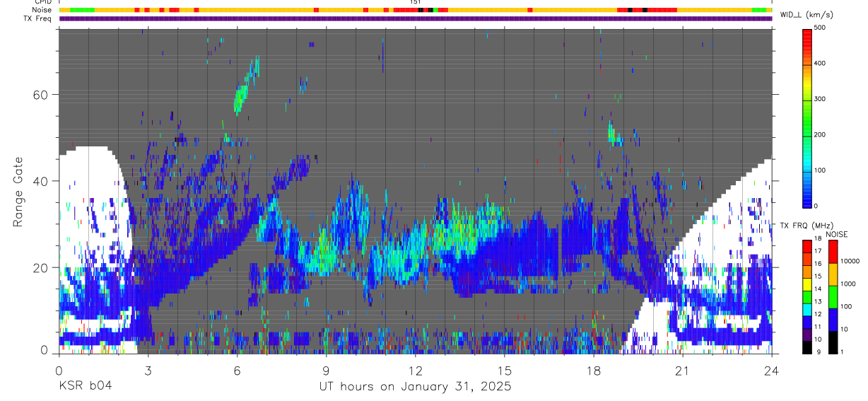The width and height of the screenshot is (868, 401).
Task: Click the 0 tick on width colorbar
Action: tap(816, 207)
